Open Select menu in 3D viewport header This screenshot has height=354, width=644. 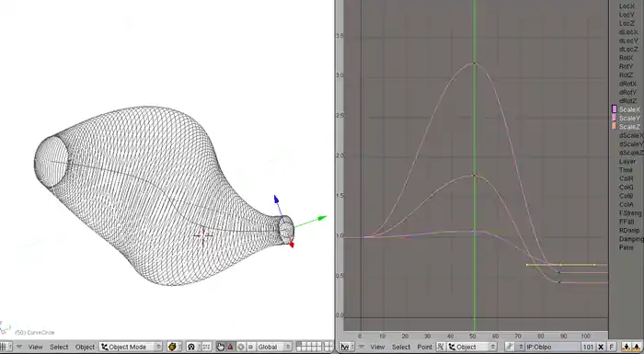(x=59, y=347)
